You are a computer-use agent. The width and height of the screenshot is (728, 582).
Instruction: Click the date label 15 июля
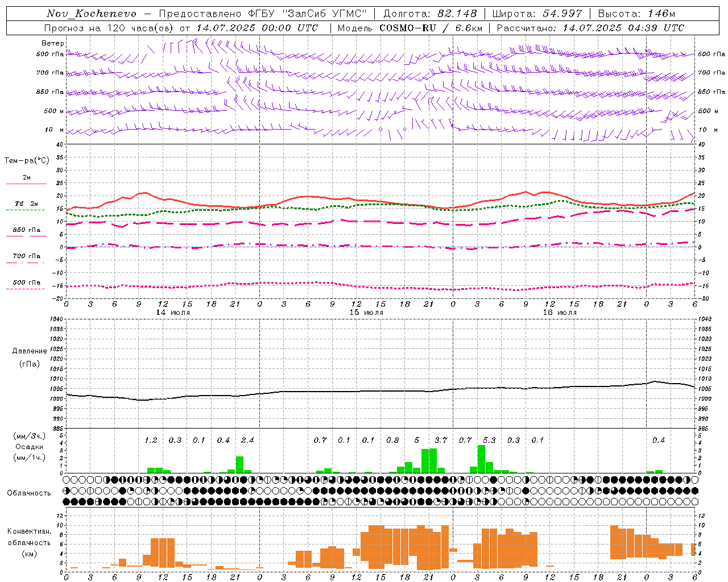[366, 313]
